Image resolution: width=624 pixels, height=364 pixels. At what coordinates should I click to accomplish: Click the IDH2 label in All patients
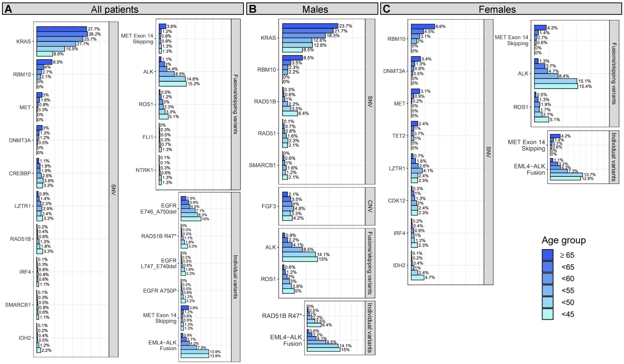(25, 338)
